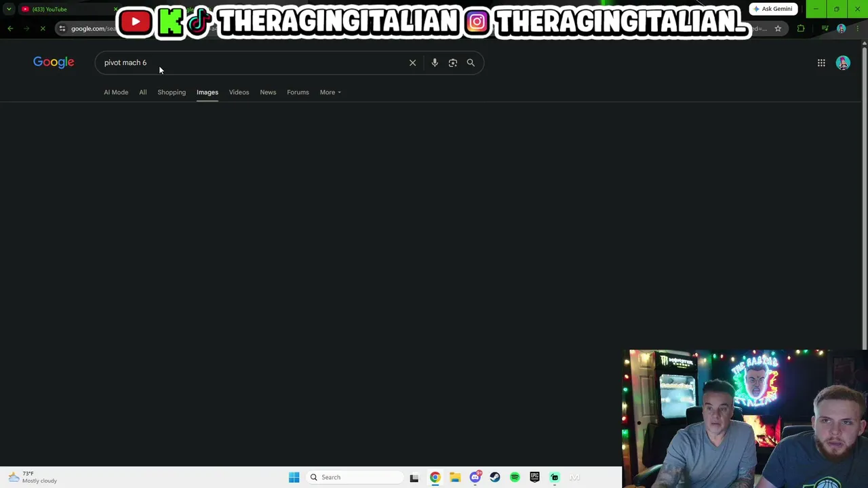
Task: Open Task View in the taskbar
Action: [x=414, y=477]
